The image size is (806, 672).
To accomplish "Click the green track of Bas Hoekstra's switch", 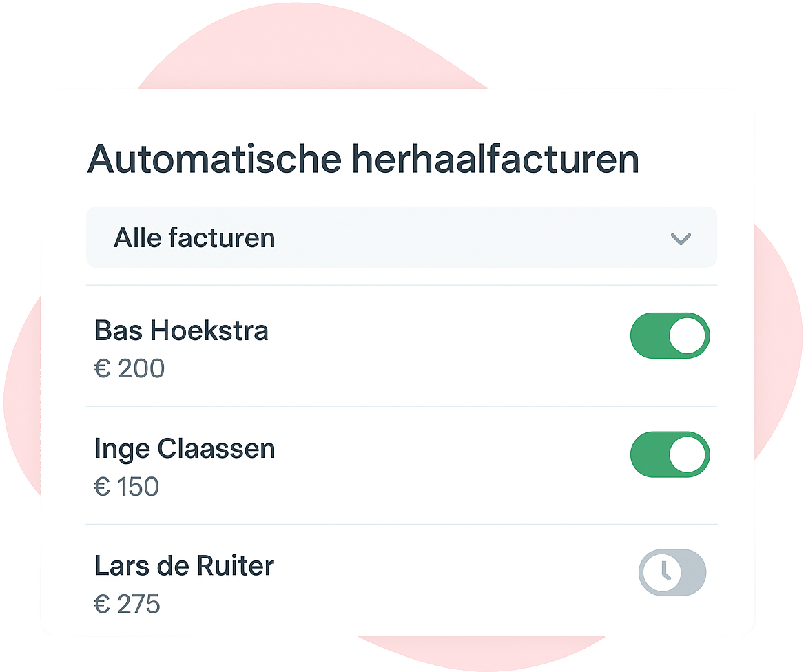I will 648,336.
